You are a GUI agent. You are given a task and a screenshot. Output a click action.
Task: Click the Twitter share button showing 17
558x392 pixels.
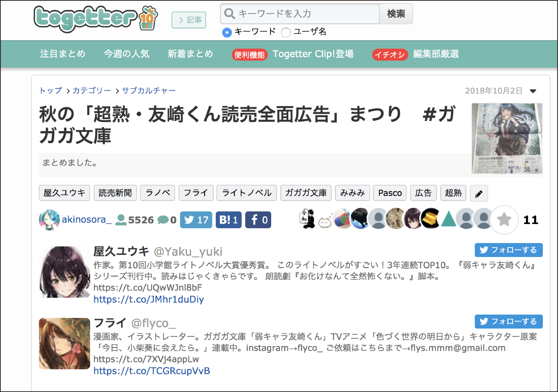(x=196, y=220)
